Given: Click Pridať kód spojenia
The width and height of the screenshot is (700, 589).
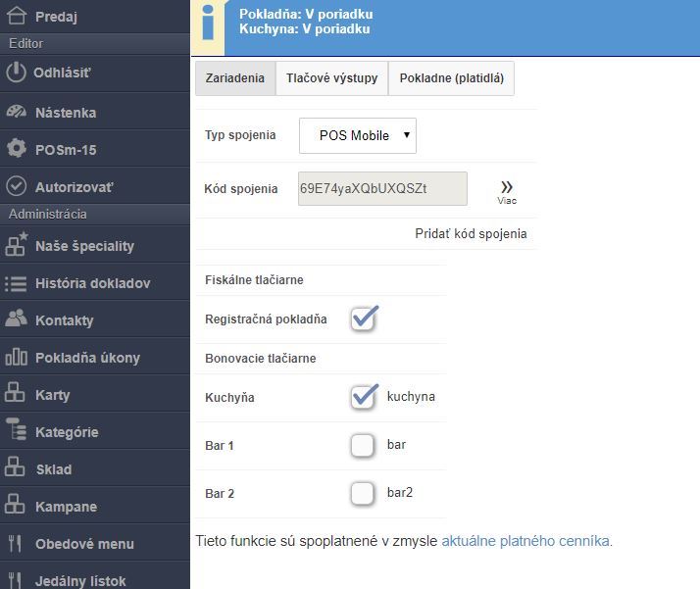Looking at the screenshot, I should [472, 233].
